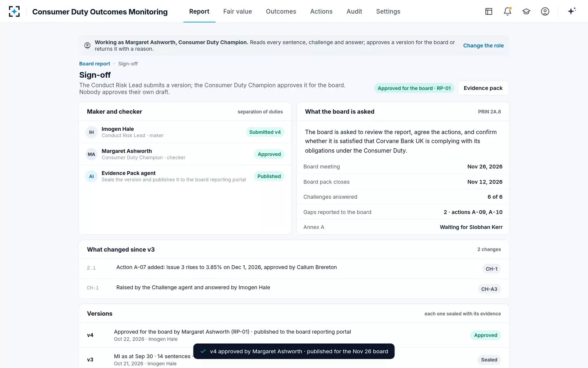Click 'Waiting for Siobhan Kerr' value
Viewport: 588px width, 368px height.
(471, 227)
